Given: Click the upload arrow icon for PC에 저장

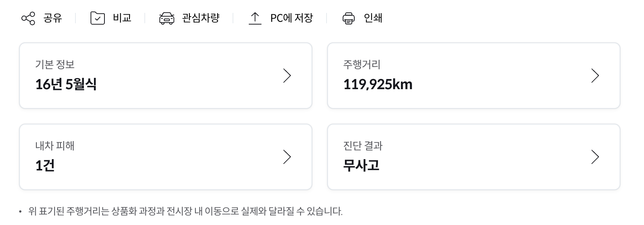Looking at the screenshot, I should click(255, 18).
